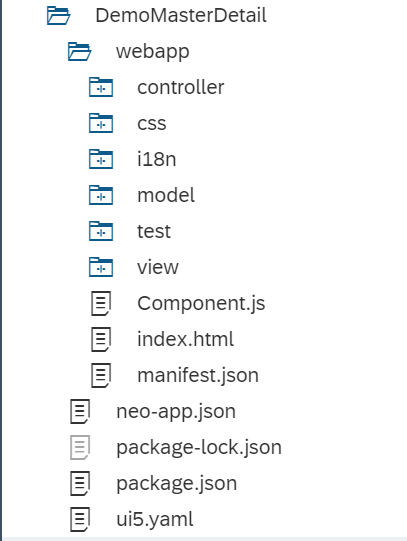Viewport: 407px width, 541px height.
Task: Select the neo-app.json file
Action: [176, 411]
